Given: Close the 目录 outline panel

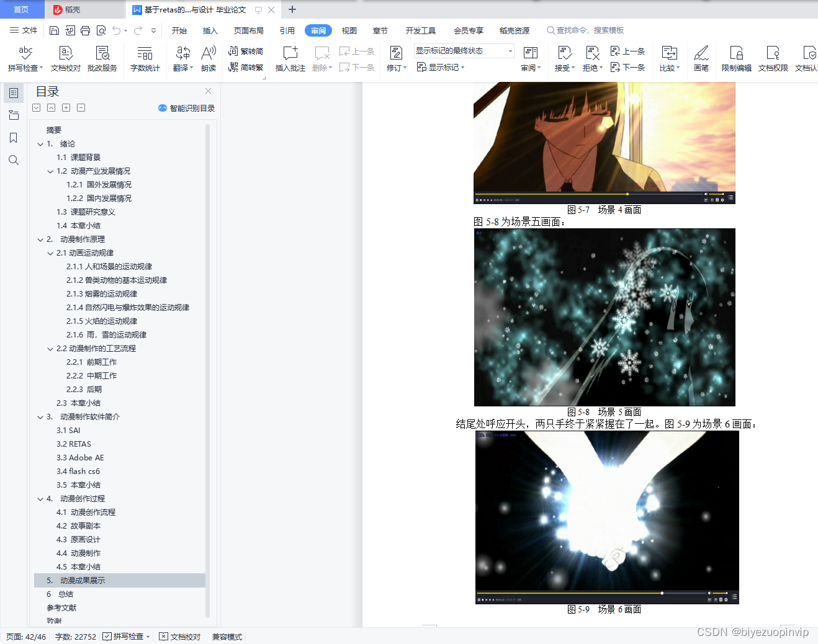Looking at the screenshot, I should tap(209, 91).
